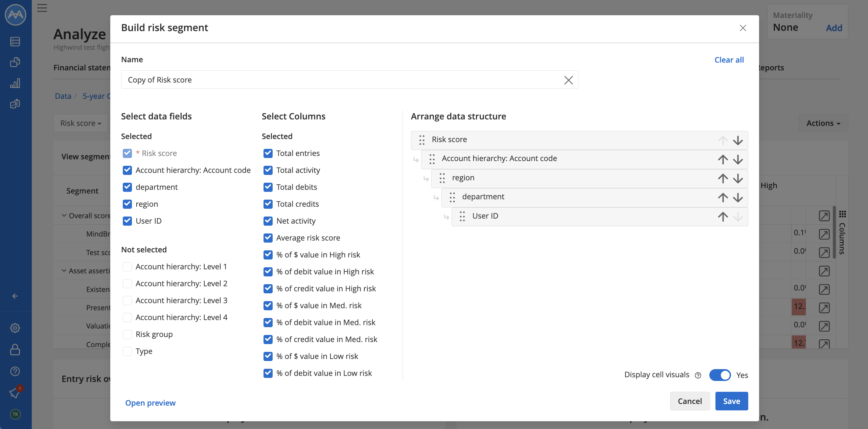
Task: Move region up in data structure
Action: [723, 178]
